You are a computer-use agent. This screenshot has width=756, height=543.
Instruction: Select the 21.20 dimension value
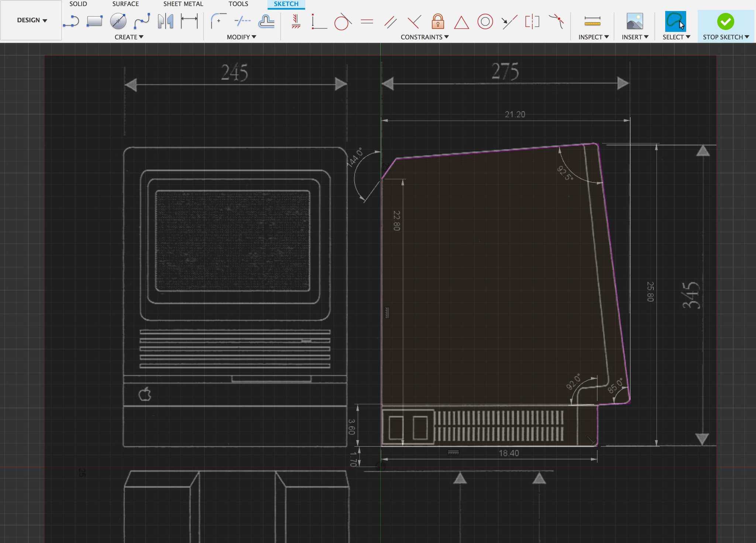tap(515, 114)
